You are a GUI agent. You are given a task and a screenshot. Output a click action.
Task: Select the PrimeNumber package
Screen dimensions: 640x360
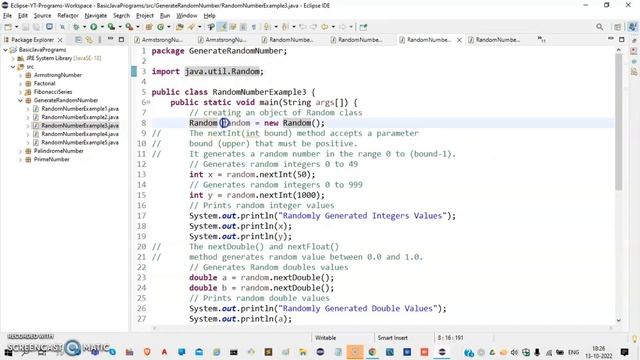coord(51,160)
